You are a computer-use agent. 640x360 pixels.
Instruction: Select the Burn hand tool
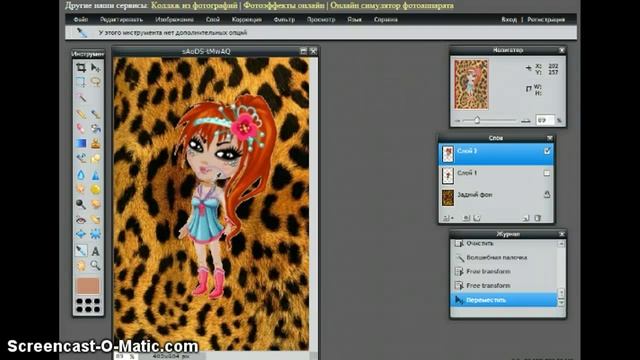pyautogui.click(x=96, y=204)
